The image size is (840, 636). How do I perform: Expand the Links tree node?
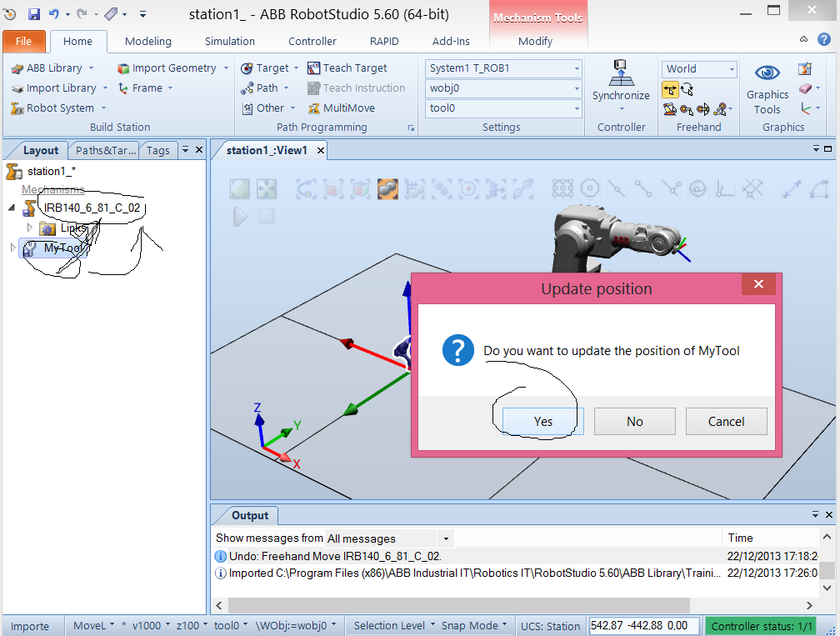(x=29, y=228)
